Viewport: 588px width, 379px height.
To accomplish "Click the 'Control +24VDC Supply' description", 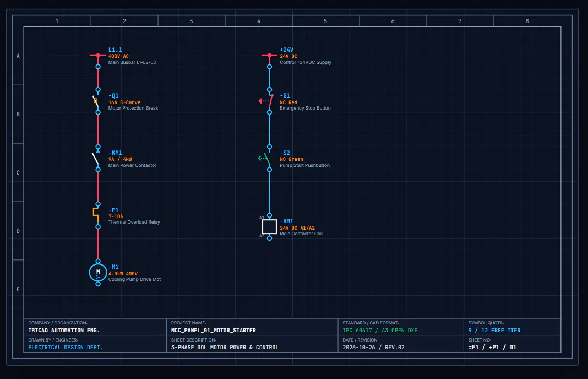I will (306, 62).
